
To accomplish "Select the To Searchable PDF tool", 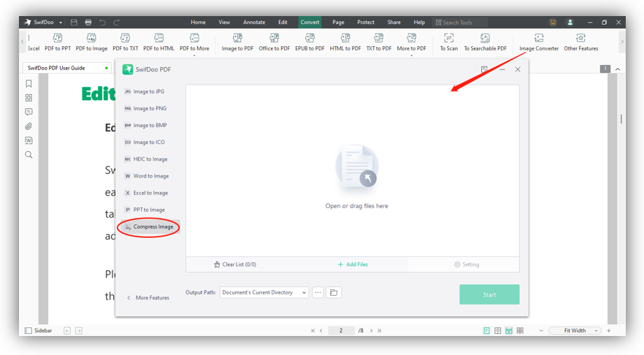I will [485, 42].
